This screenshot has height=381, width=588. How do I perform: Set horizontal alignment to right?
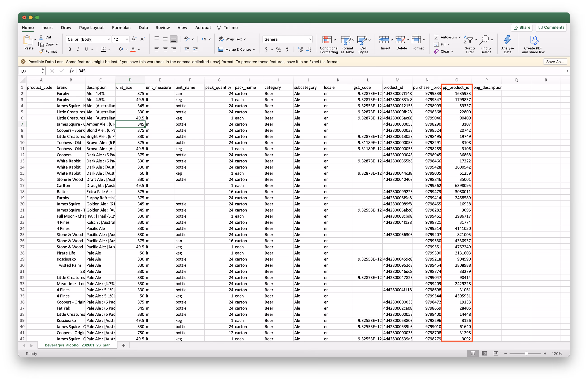(x=174, y=49)
